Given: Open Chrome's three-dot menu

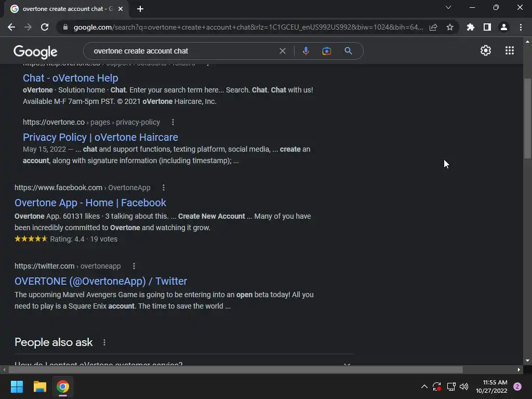Looking at the screenshot, I should pos(521,27).
